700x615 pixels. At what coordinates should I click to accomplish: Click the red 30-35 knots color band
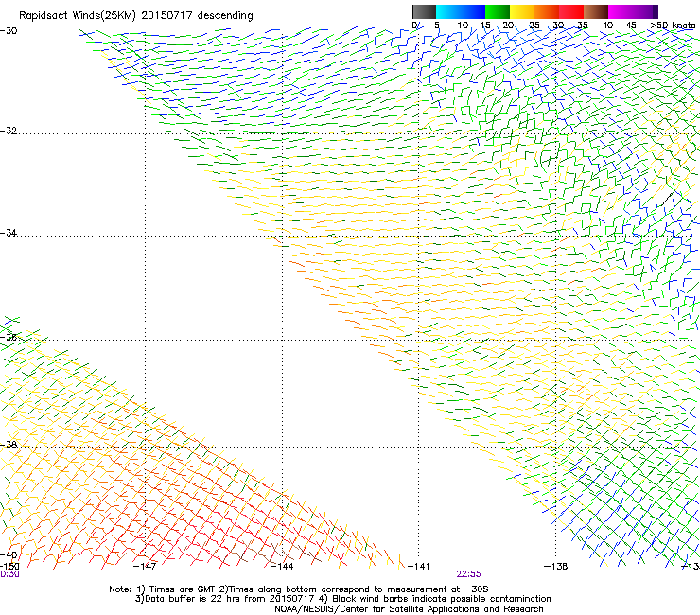point(571,11)
